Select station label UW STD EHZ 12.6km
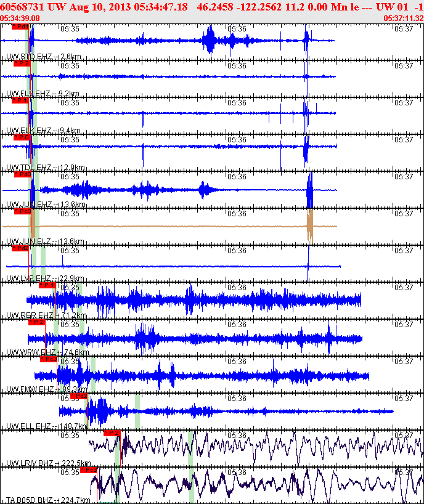This screenshot has width=424, height=504. (44, 57)
